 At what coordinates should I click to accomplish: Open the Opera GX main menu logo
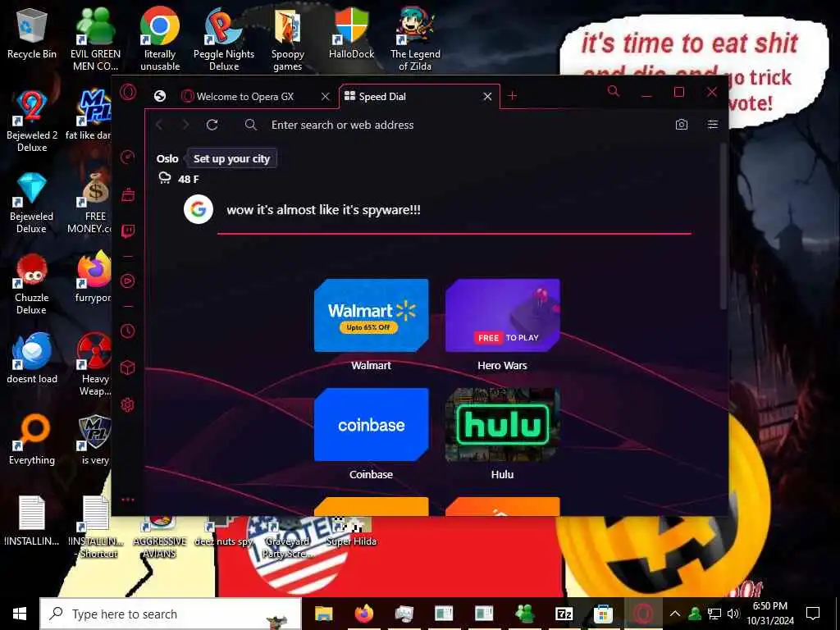tap(128, 92)
